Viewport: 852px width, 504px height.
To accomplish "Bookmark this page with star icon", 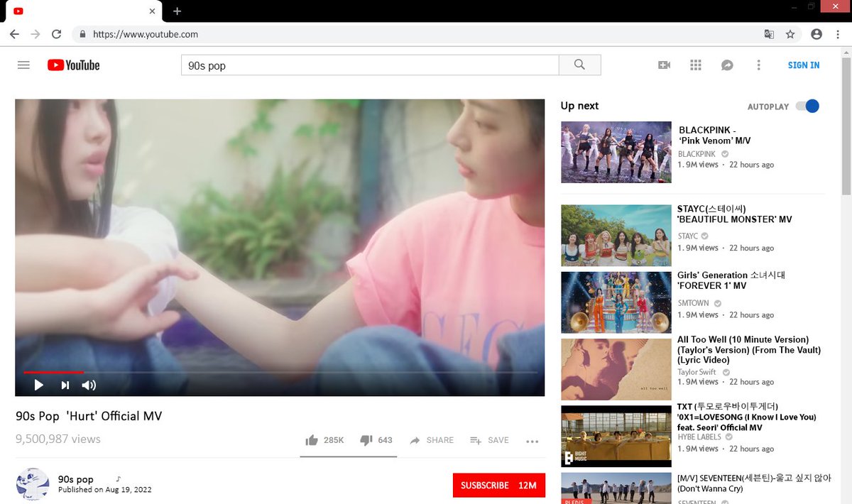I will pyautogui.click(x=790, y=34).
